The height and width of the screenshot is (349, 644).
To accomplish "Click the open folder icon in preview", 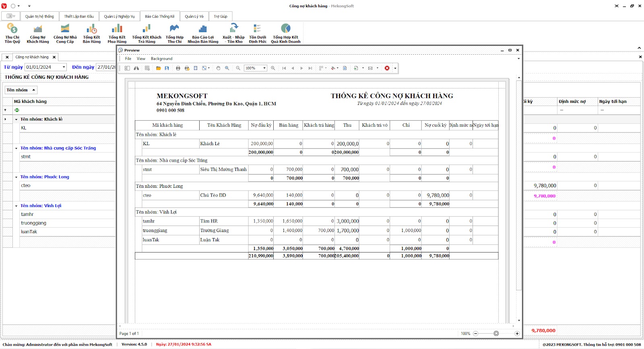I will pos(158,68).
